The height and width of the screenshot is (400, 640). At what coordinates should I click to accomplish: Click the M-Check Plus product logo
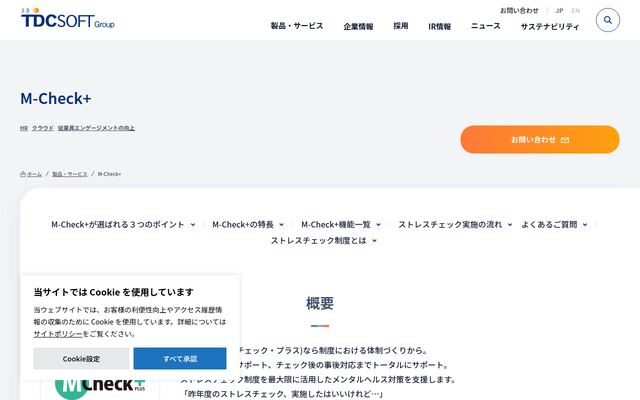(x=100, y=386)
